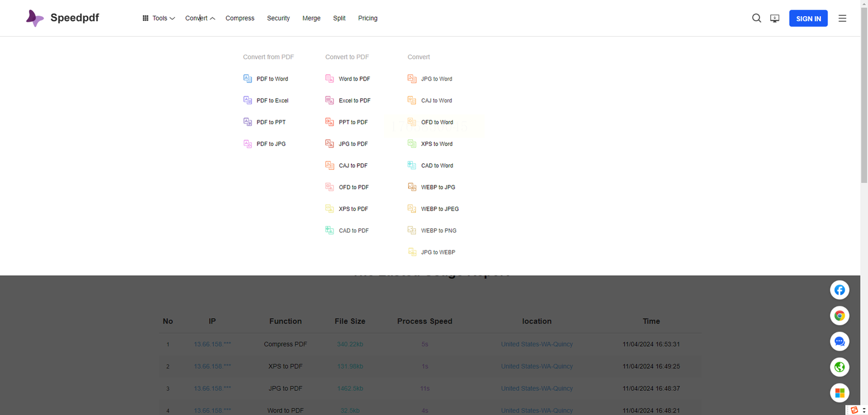Open the Compress menu item
Viewport: 868px width, 415px height.
240,18
